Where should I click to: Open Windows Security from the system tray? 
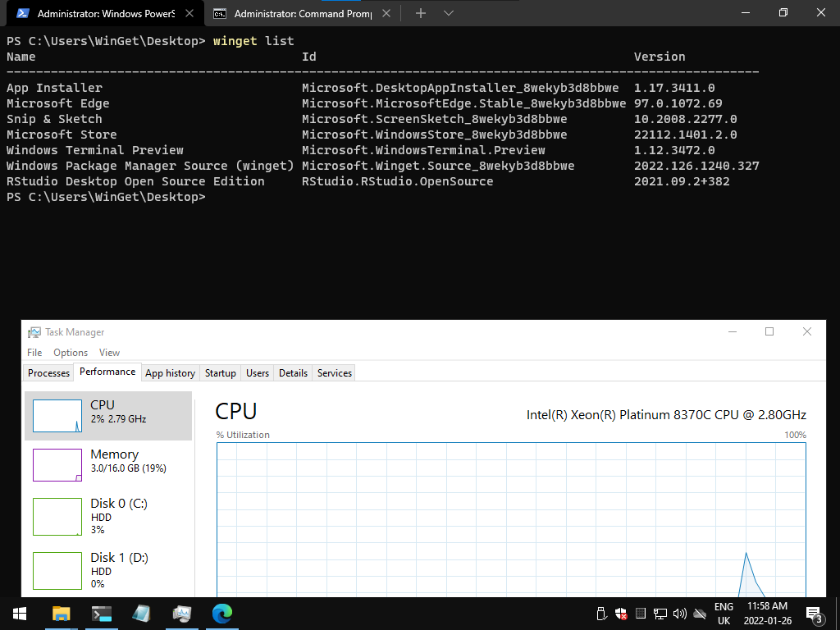(621, 614)
